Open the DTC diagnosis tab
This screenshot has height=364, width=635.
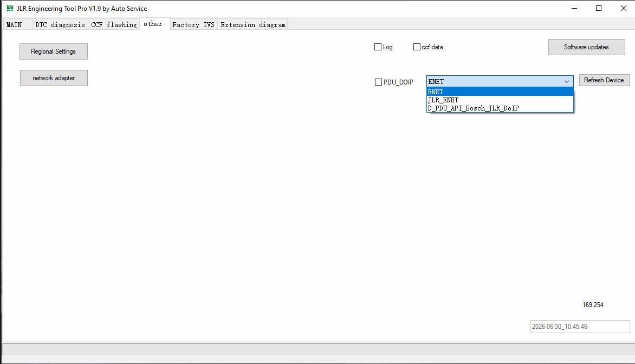pyautogui.click(x=60, y=25)
